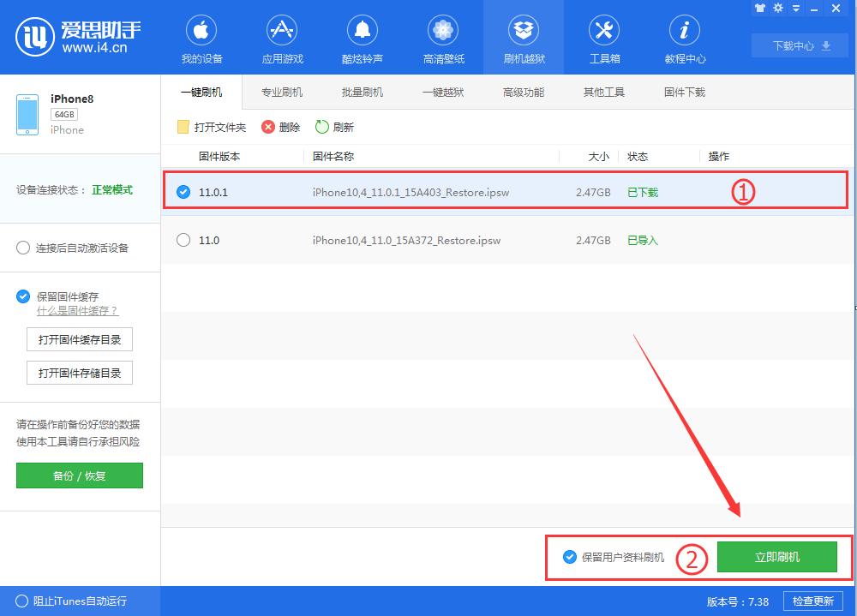Switch to 固件下载 tab

pos(685,93)
